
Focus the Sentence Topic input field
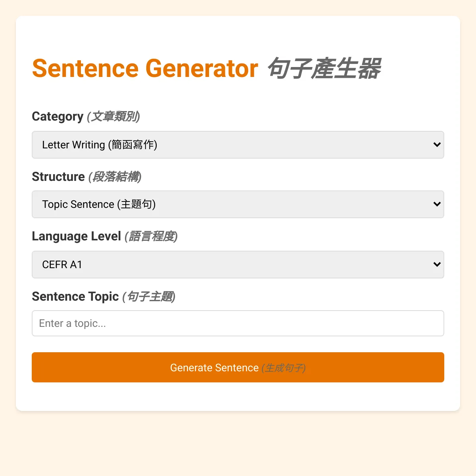pos(238,323)
